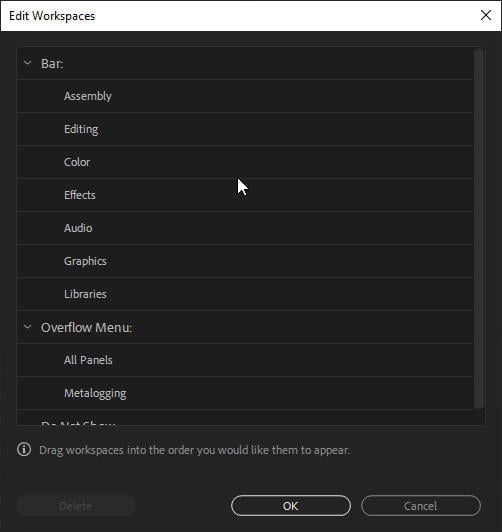Click the Bar: section header label
This screenshot has width=502, height=532.
[x=52, y=63]
